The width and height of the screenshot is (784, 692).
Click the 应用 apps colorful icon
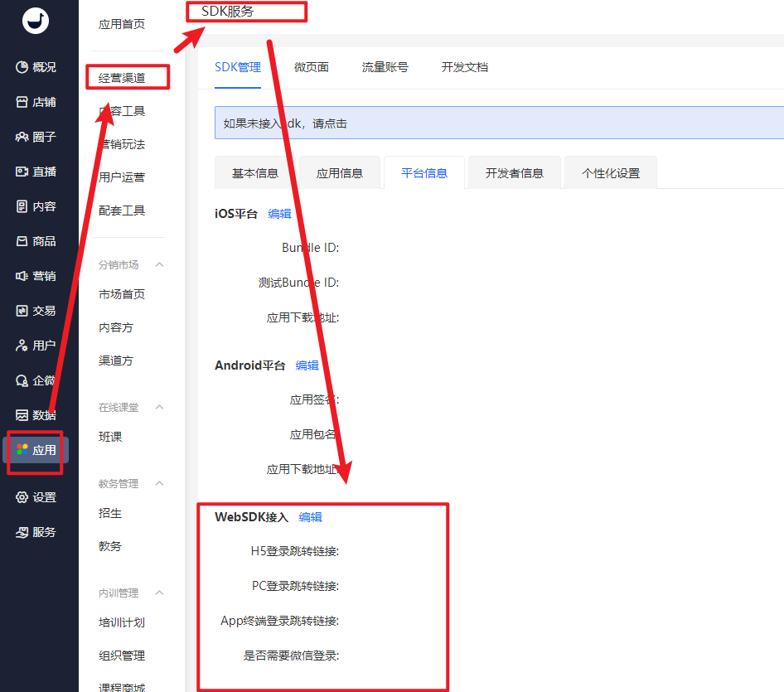click(22, 450)
